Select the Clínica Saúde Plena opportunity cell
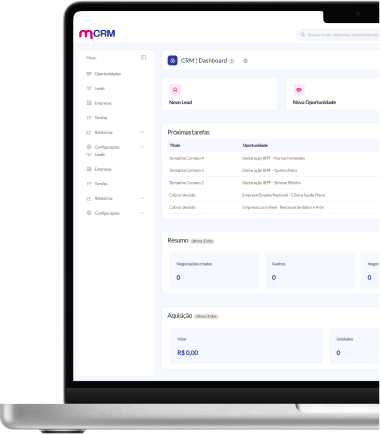This screenshot has height=435, width=380. point(283,195)
